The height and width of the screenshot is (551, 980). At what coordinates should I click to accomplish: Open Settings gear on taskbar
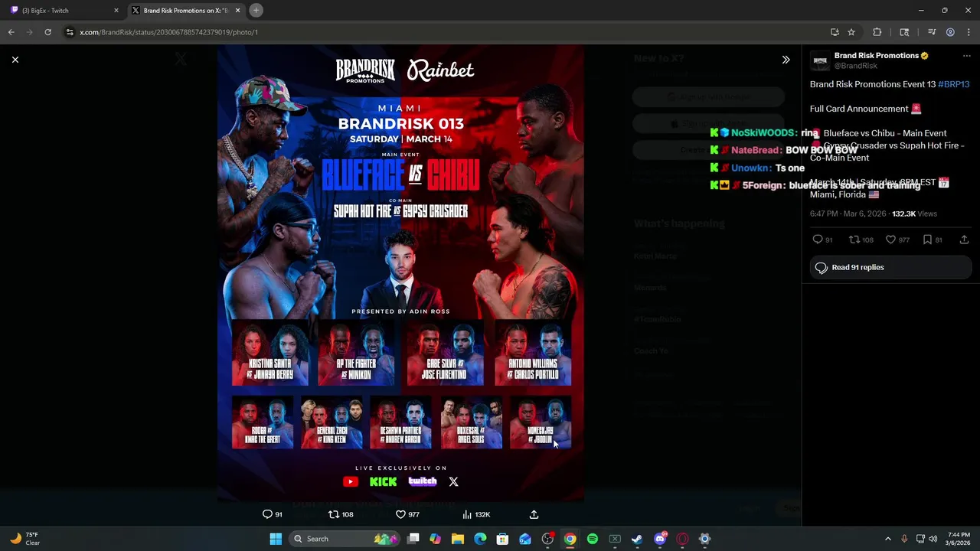704,539
